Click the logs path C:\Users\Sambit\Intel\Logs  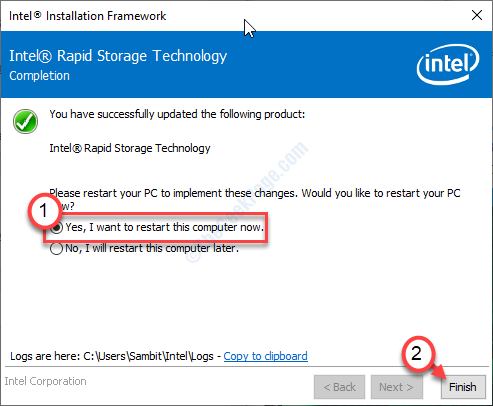148,356
